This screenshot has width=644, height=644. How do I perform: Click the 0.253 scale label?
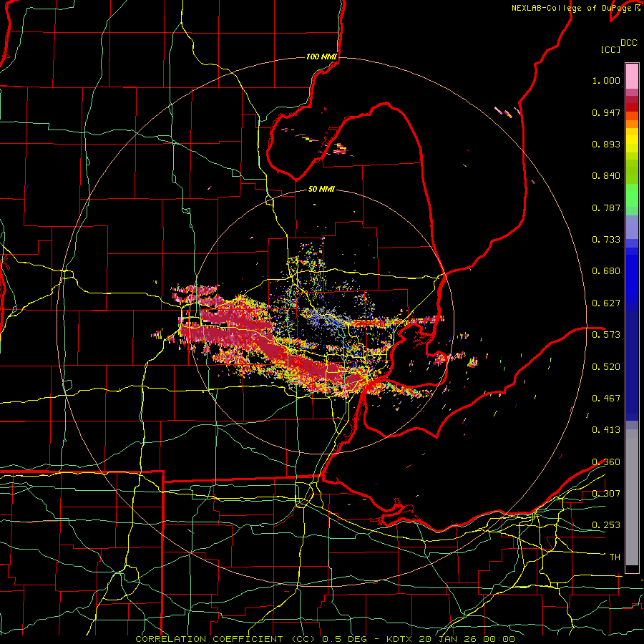(x=606, y=525)
